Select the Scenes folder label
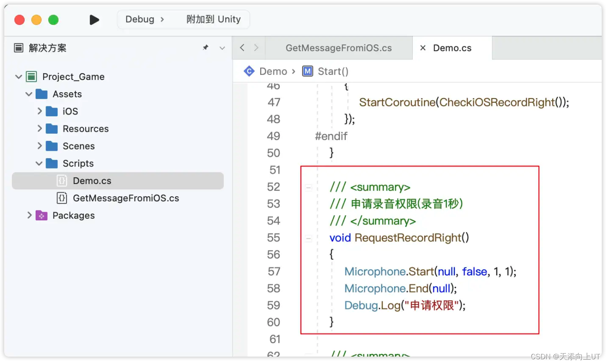Viewport: 606px width, 364px height. [x=79, y=146]
